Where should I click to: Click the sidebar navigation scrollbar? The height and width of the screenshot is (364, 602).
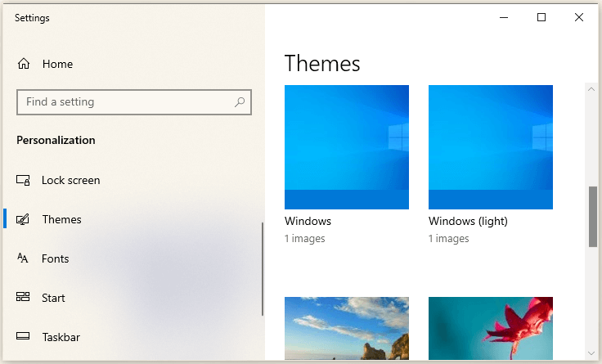262,268
